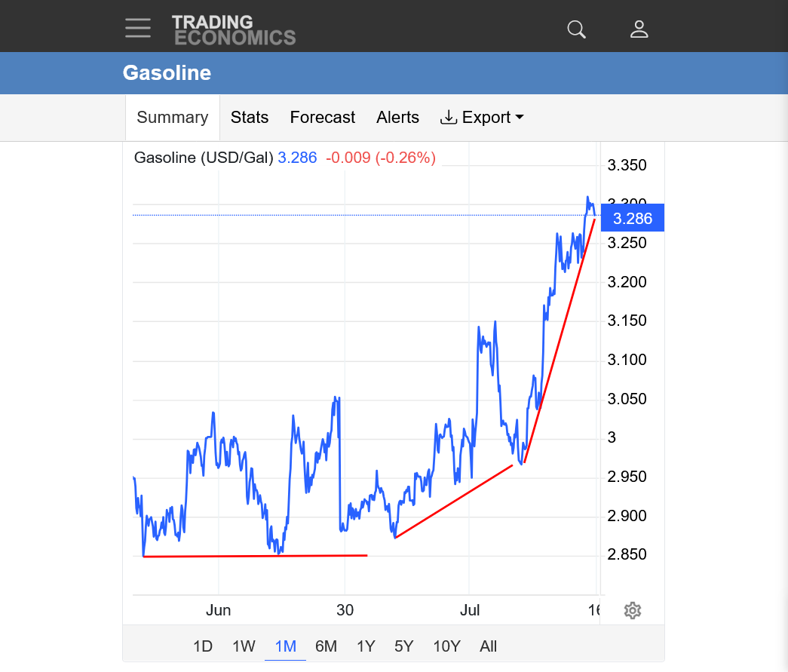The image size is (788, 672).
Task: Go to Trading Economics logo home
Action: tap(234, 29)
